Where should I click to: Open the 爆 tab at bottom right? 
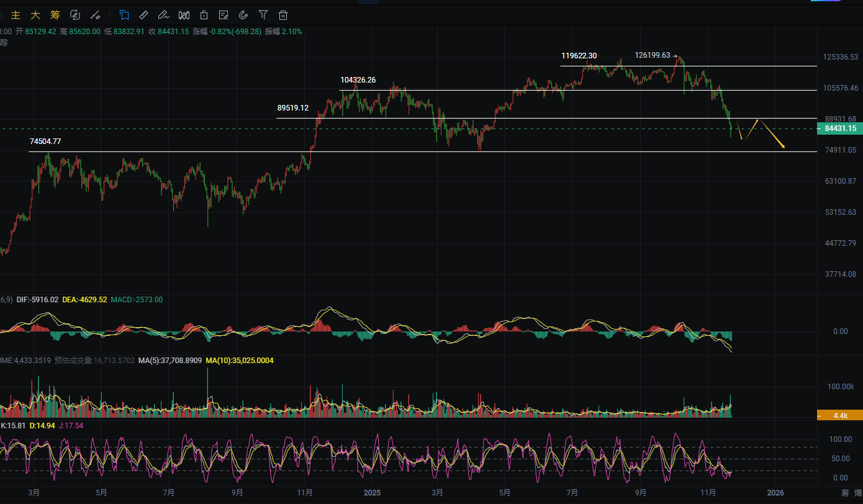coord(859,493)
